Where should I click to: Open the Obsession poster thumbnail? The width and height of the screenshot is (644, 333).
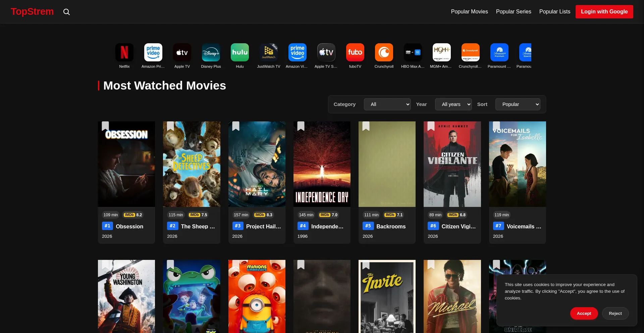tap(126, 164)
